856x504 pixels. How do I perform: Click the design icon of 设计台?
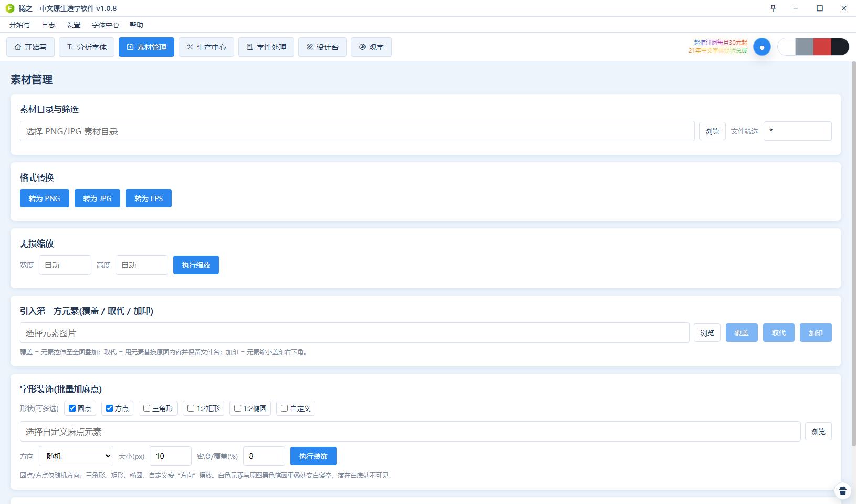point(310,47)
